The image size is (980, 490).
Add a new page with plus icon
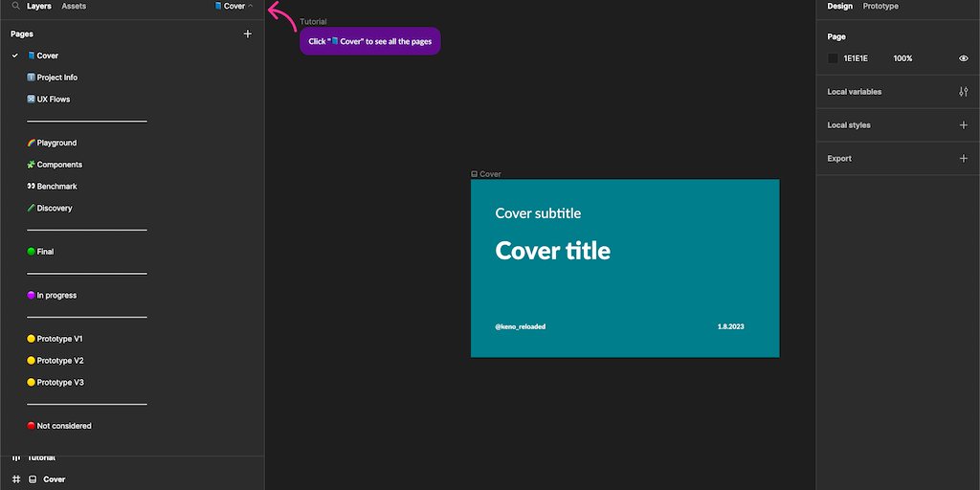click(248, 33)
